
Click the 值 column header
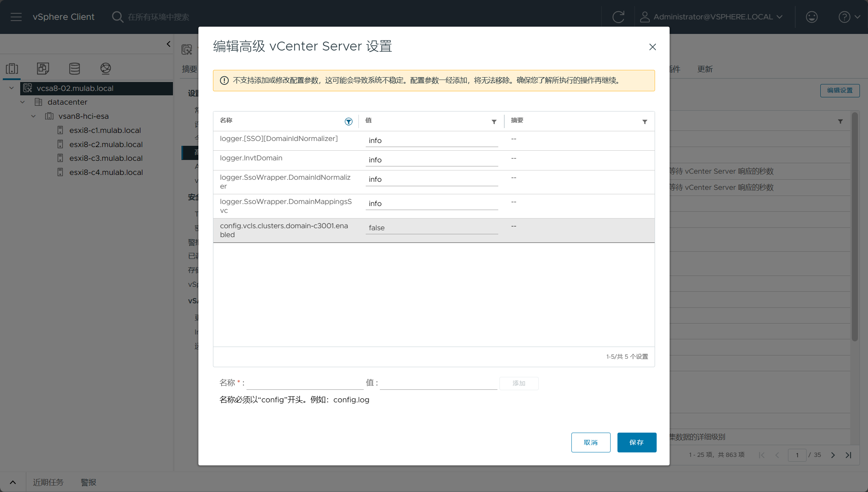tap(368, 120)
